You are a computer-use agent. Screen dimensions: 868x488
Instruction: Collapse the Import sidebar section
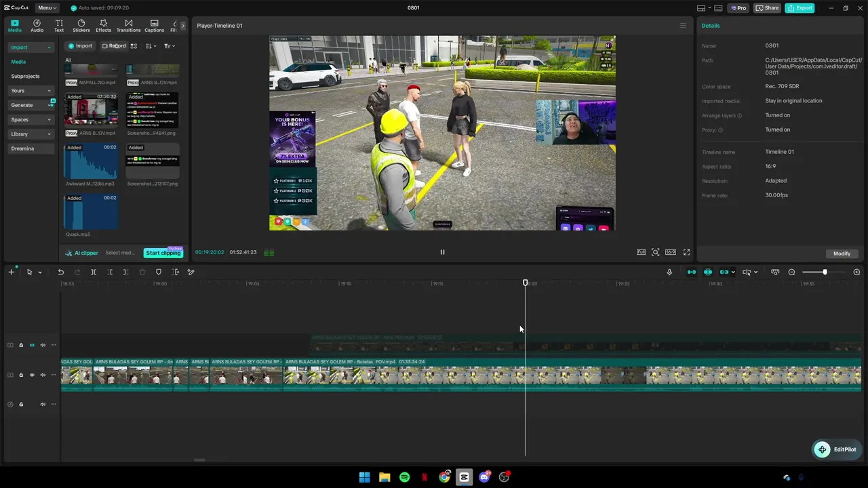31,47
